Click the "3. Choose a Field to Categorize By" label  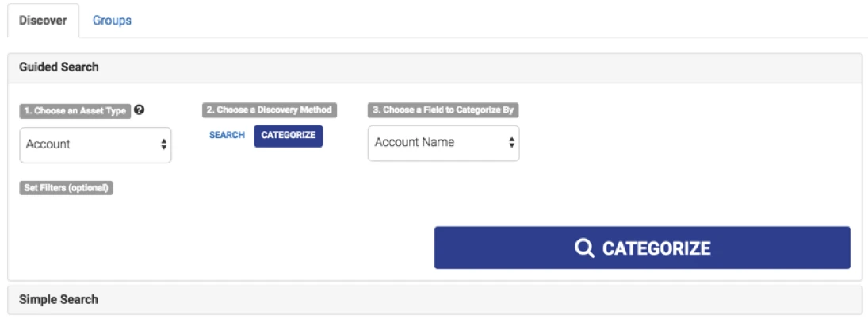[x=443, y=110]
